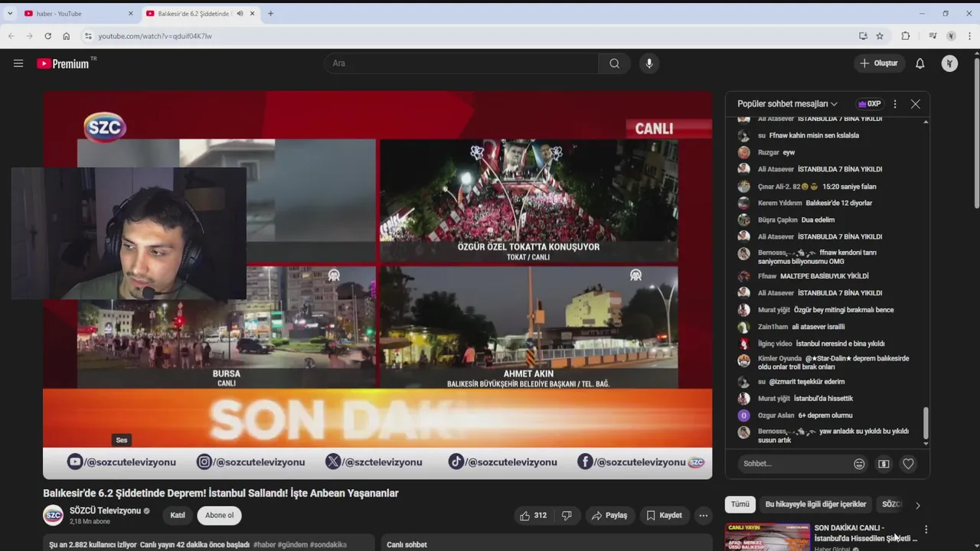Reload the page in Chrome
Viewport: 980px width, 551px height.
click(47, 36)
